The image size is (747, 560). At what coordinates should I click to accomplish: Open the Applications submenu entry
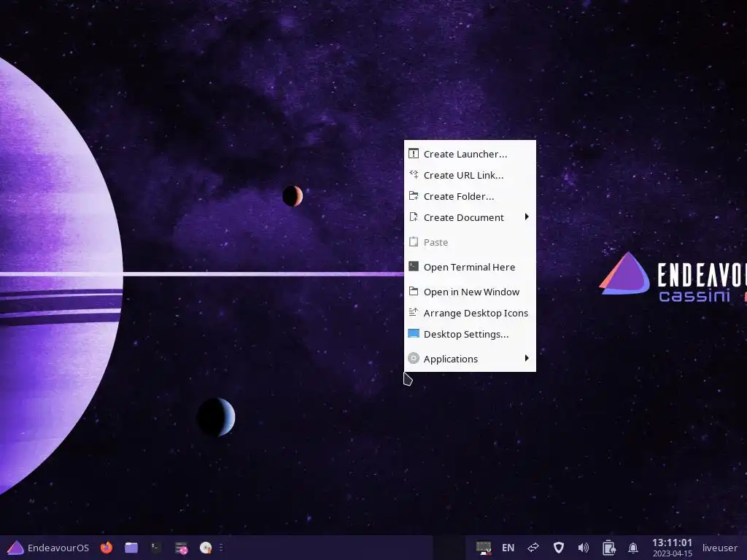(470, 359)
